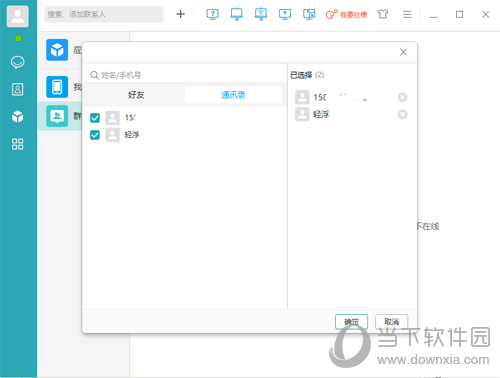Confirm with the 确定 button
This screenshot has width=500, height=378.
351,322
